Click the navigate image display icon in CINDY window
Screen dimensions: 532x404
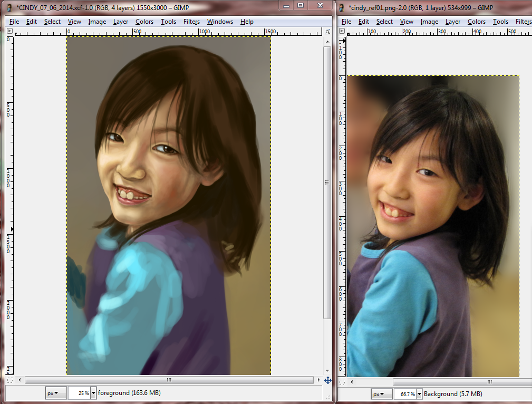coord(327,380)
